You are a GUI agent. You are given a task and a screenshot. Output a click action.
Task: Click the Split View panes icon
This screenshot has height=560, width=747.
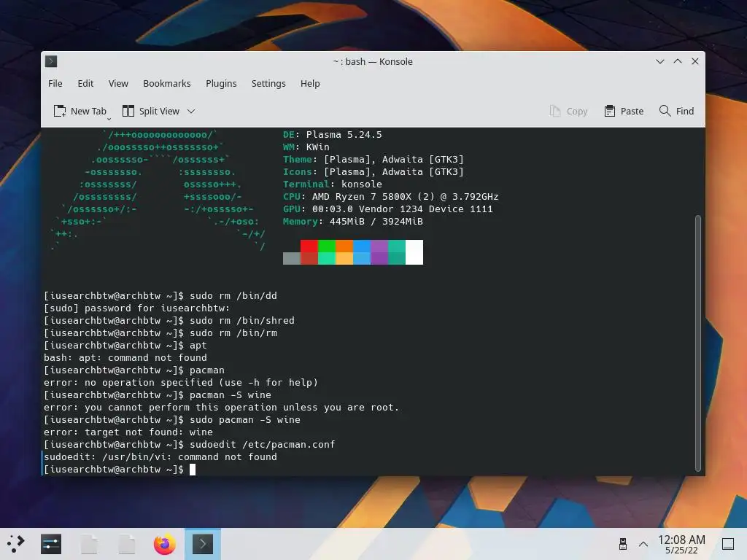click(x=128, y=111)
